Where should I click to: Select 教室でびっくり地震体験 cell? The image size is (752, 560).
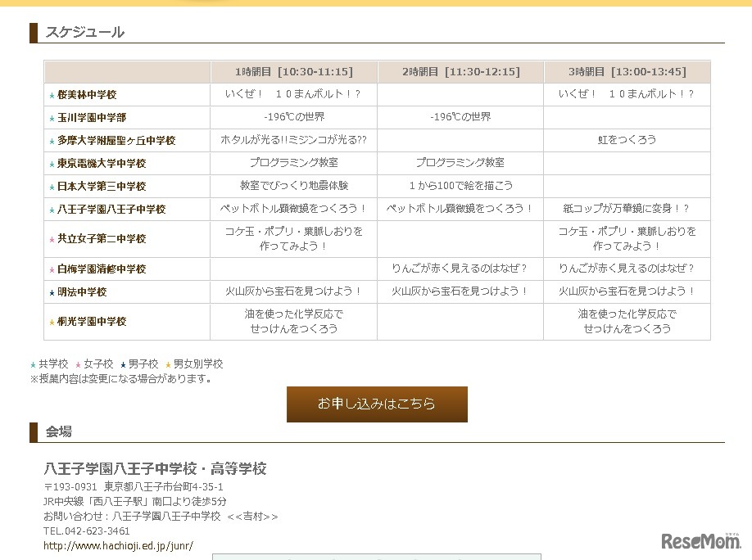coord(294,186)
